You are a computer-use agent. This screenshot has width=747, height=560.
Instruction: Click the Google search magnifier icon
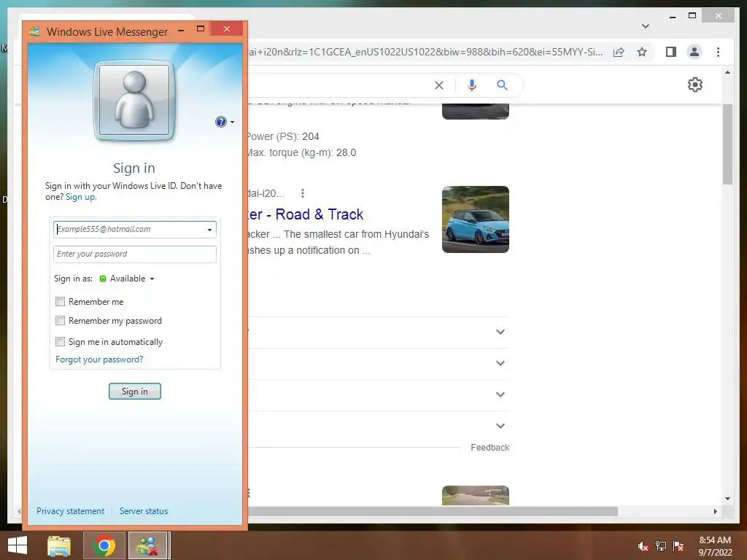coord(502,85)
